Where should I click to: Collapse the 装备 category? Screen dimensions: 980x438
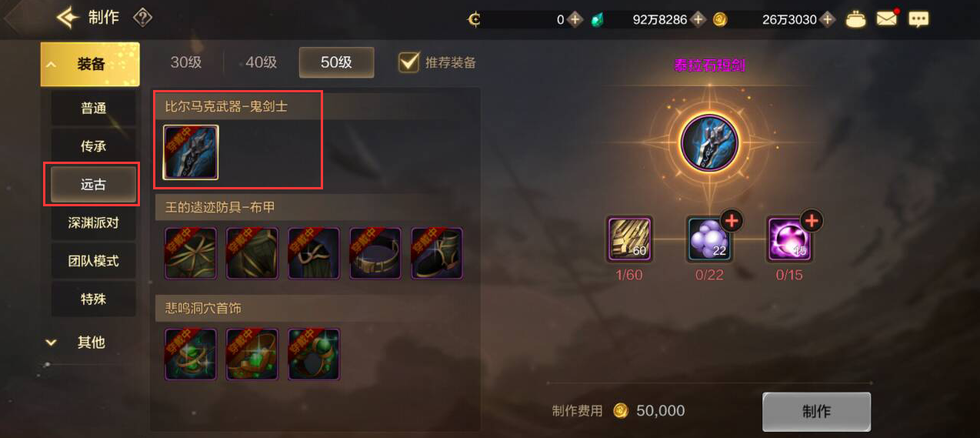pos(90,64)
